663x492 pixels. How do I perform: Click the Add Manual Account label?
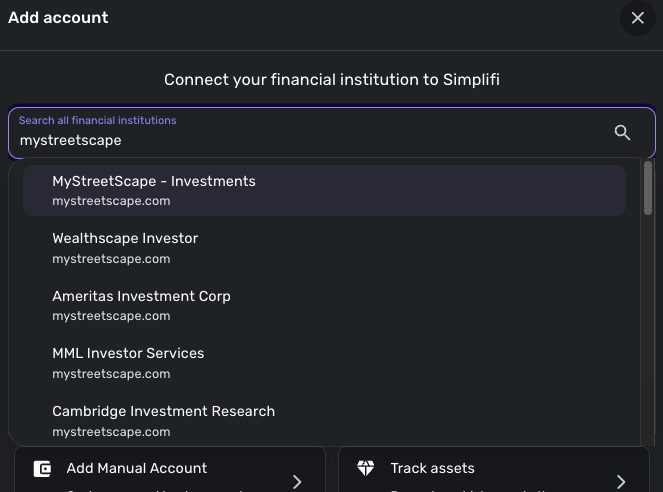click(x=137, y=468)
